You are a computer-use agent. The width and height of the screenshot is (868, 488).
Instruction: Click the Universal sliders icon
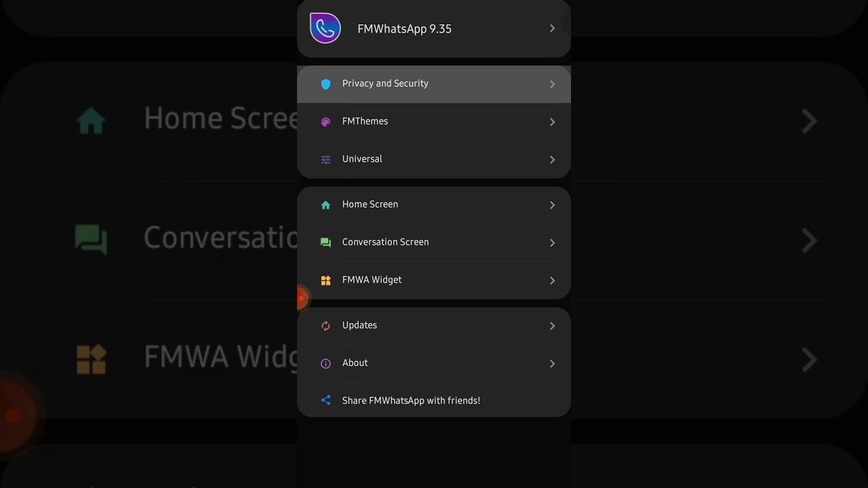tap(325, 159)
